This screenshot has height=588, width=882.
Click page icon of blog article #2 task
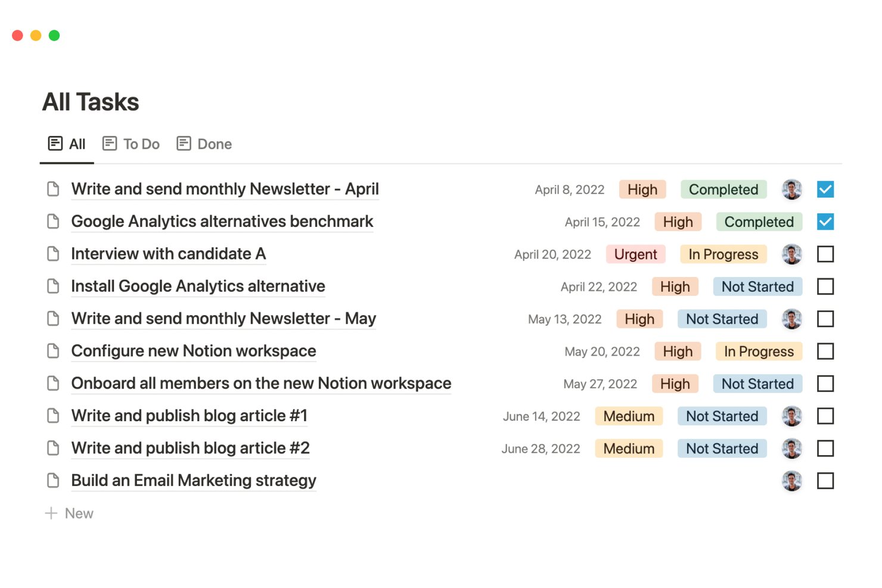tap(53, 448)
